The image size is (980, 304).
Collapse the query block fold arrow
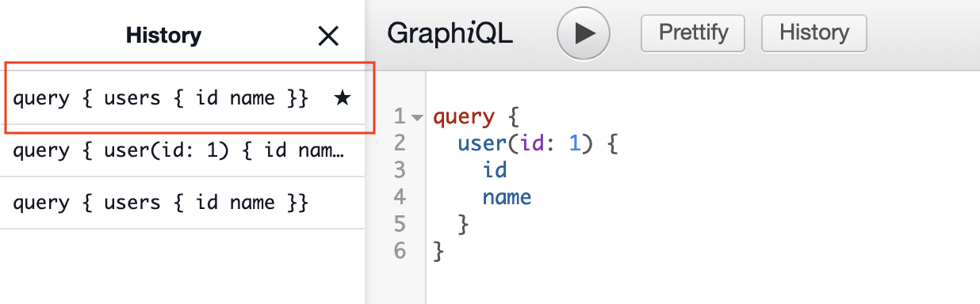point(418,118)
